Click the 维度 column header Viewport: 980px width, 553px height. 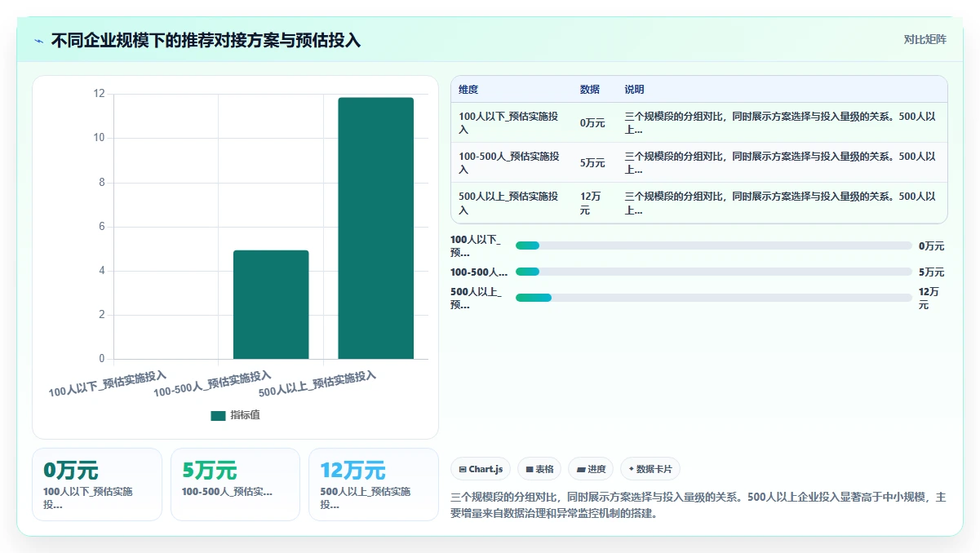click(468, 90)
